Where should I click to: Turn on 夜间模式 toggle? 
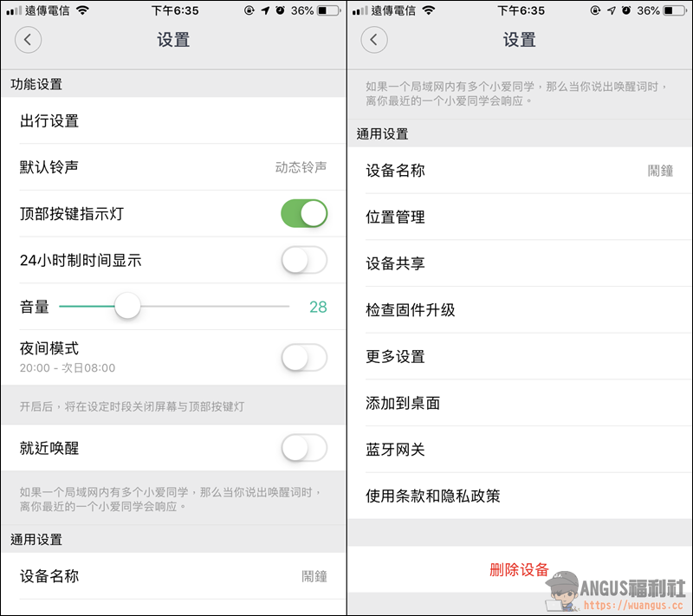304,358
